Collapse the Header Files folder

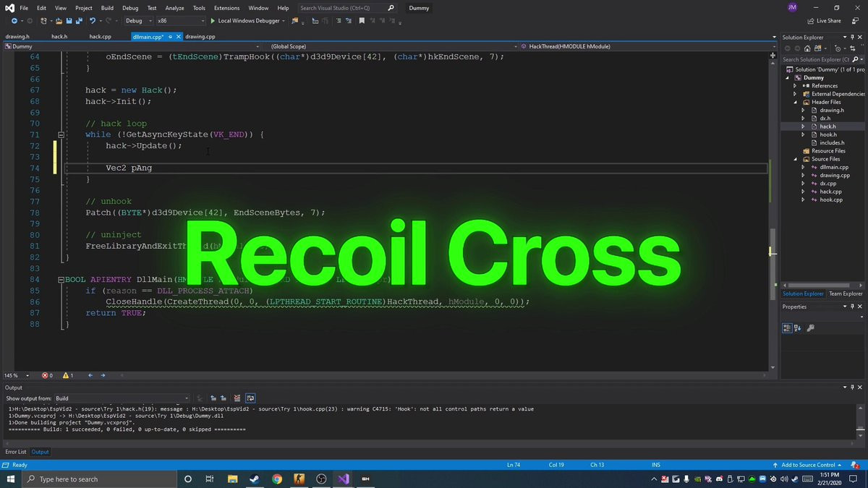[795, 102]
